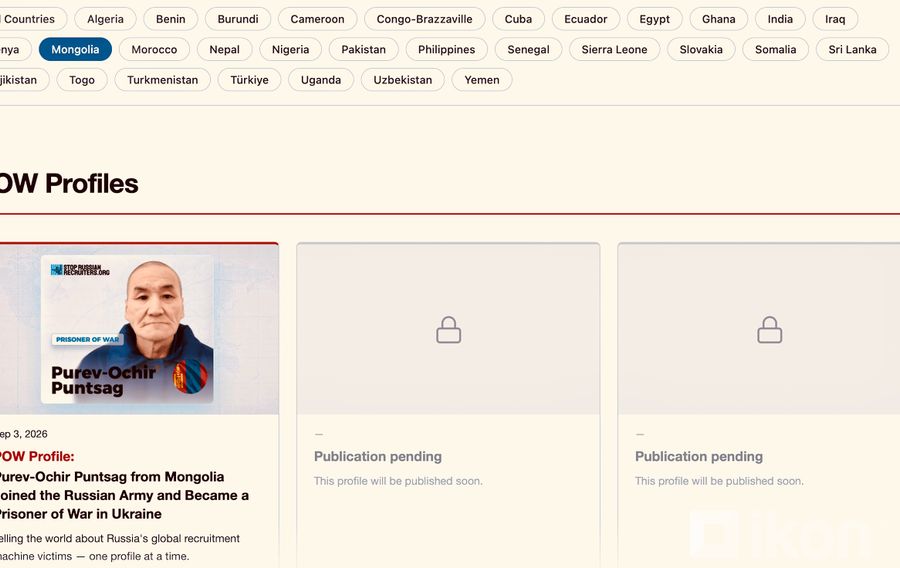900x568 pixels.
Task: Choose the Egypt country chip
Action: (x=654, y=19)
